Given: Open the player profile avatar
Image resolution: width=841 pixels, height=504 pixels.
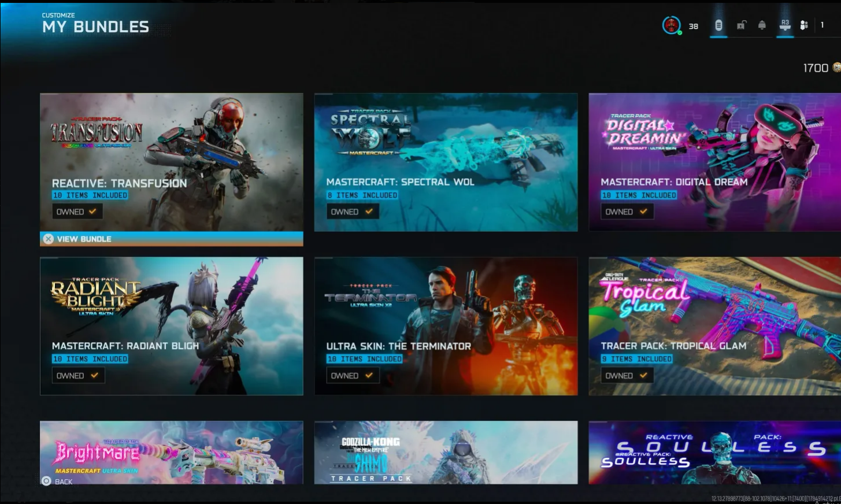Looking at the screenshot, I should 671,25.
